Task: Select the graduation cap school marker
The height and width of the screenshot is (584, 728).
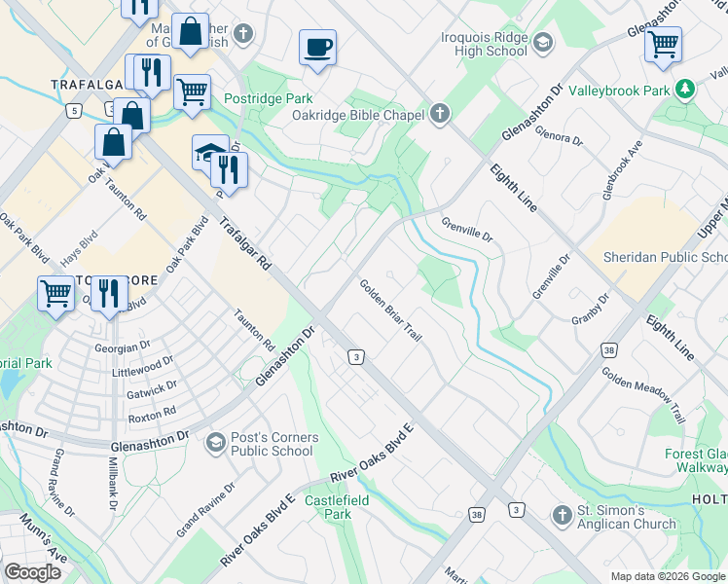Action: 207,151
